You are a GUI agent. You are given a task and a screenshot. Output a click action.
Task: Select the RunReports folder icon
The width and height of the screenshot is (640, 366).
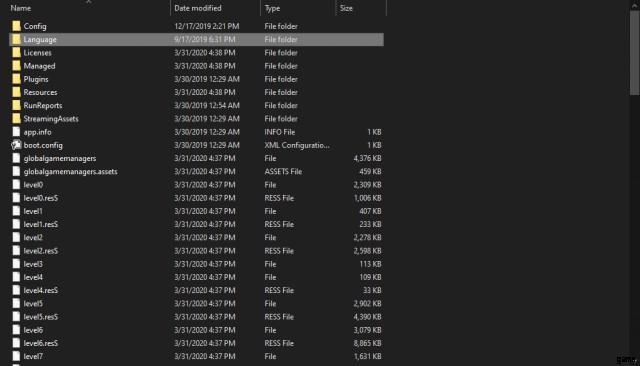[16, 105]
